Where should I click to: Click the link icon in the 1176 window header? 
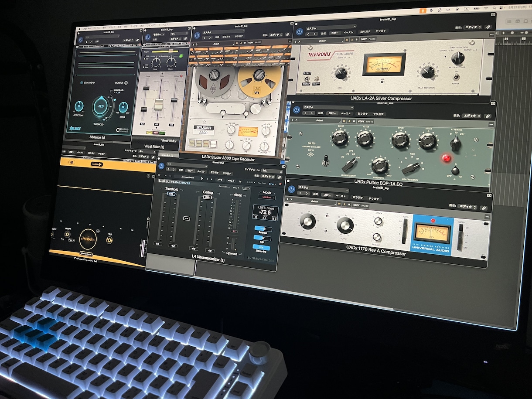pos(483,208)
